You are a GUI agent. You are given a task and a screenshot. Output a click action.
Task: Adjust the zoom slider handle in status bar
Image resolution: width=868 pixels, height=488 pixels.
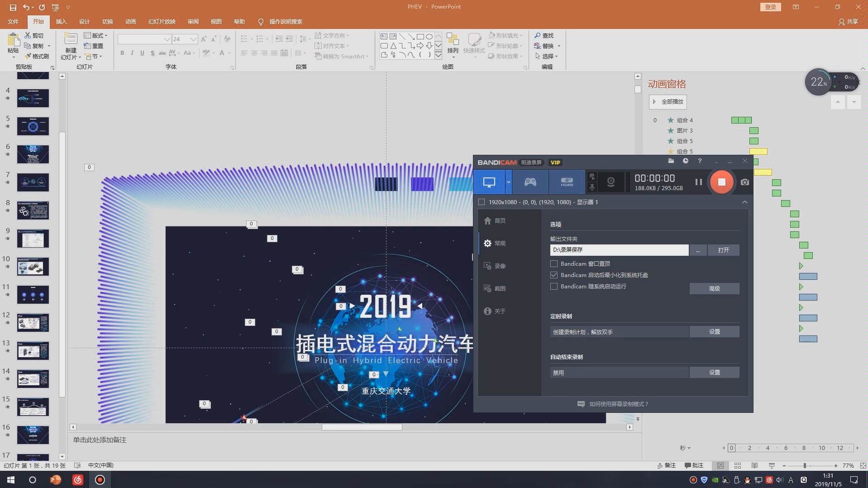805,465
